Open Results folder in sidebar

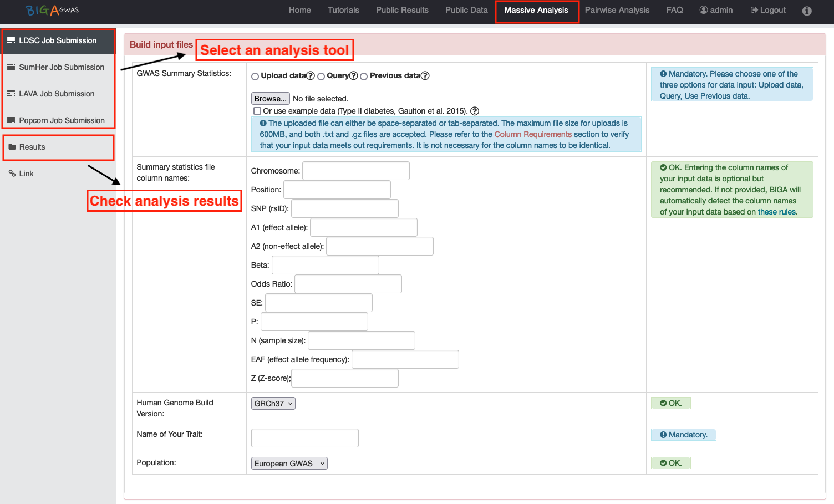(x=32, y=147)
